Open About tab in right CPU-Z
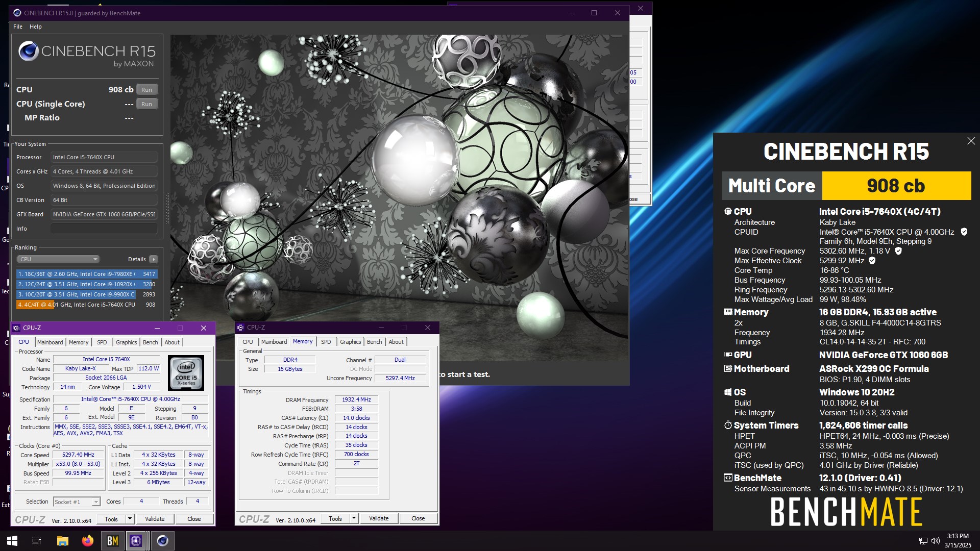Image resolution: width=980 pixels, height=551 pixels. coord(396,342)
